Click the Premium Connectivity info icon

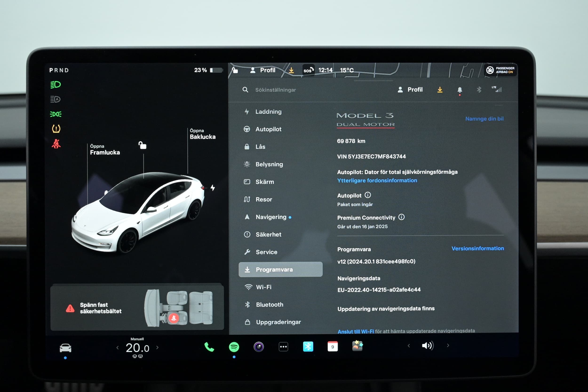tap(401, 217)
